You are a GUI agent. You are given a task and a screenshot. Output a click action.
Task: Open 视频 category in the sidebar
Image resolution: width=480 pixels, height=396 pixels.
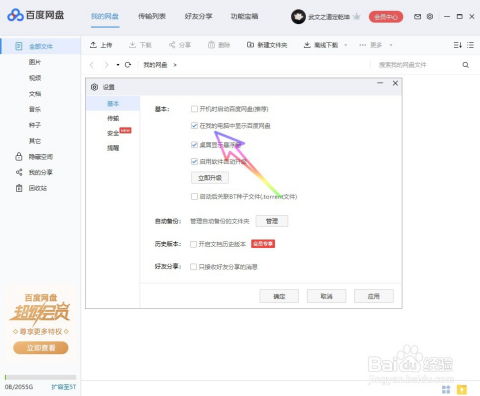[35, 78]
